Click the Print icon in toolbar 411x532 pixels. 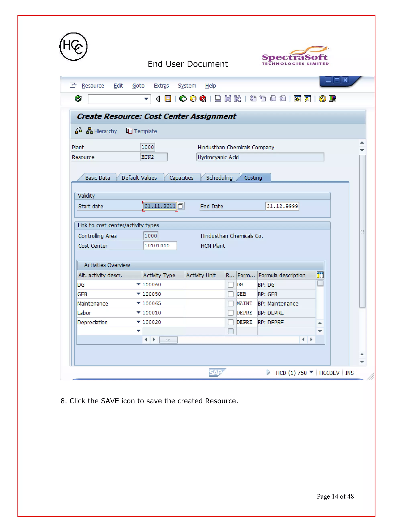pyautogui.click(x=218, y=99)
